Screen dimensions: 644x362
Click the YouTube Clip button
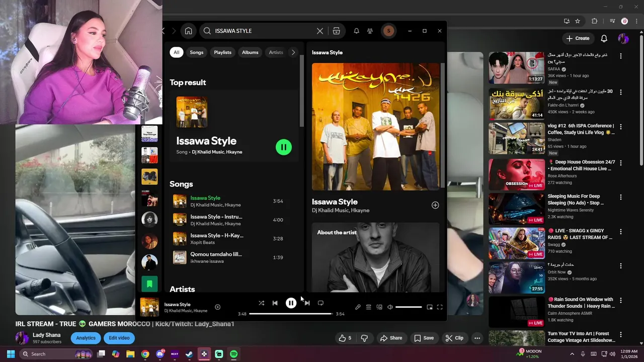pos(454,338)
